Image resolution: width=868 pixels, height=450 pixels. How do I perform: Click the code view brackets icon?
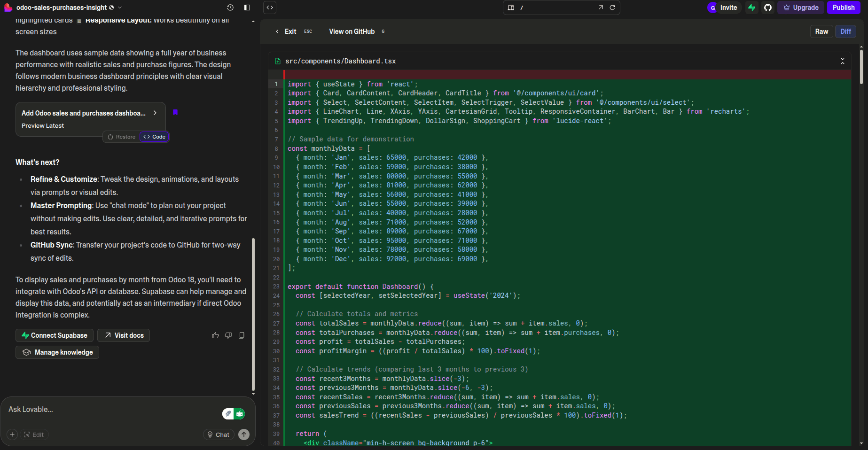(x=270, y=8)
